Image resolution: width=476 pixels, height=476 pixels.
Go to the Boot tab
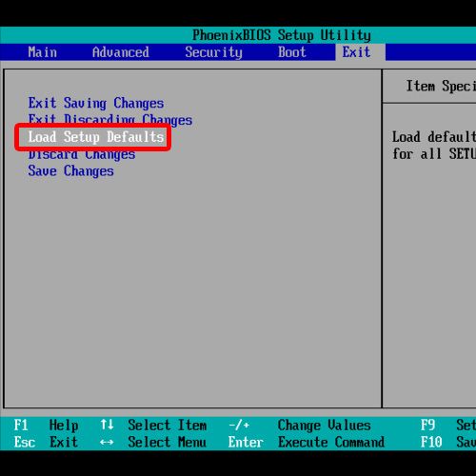click(x=292, y=52)
